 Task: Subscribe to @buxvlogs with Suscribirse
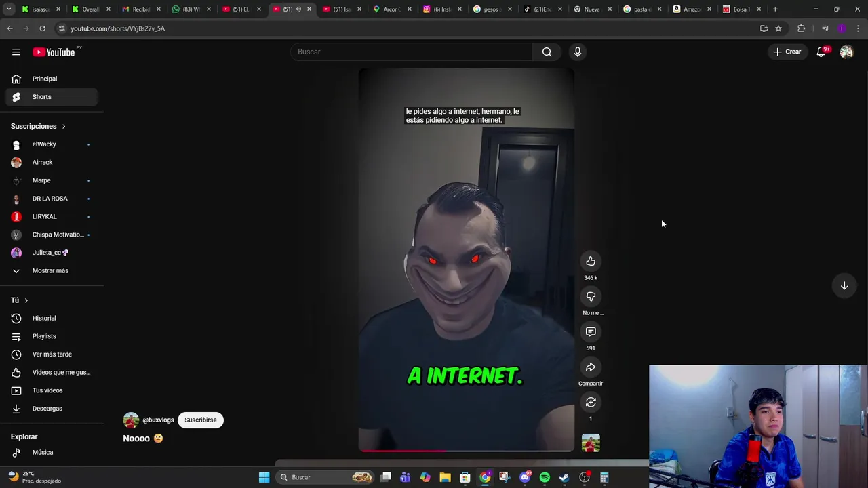point(201,420)
